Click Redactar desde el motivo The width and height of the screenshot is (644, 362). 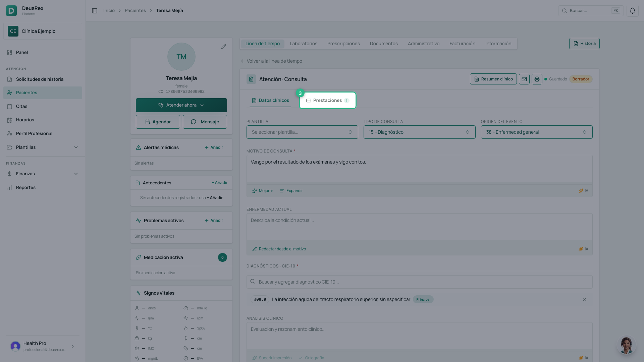click(x=279, y=249)
